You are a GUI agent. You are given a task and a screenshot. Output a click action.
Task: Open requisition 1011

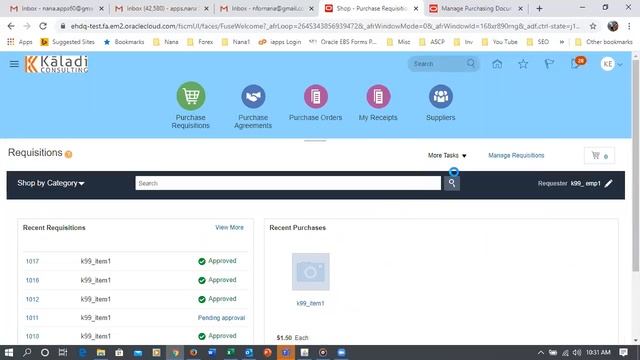[32, 318]
